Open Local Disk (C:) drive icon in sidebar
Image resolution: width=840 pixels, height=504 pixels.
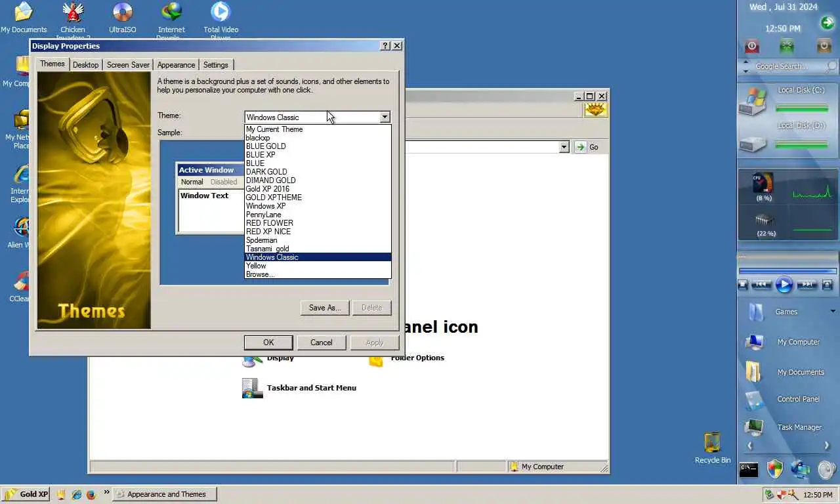[752, 100]
